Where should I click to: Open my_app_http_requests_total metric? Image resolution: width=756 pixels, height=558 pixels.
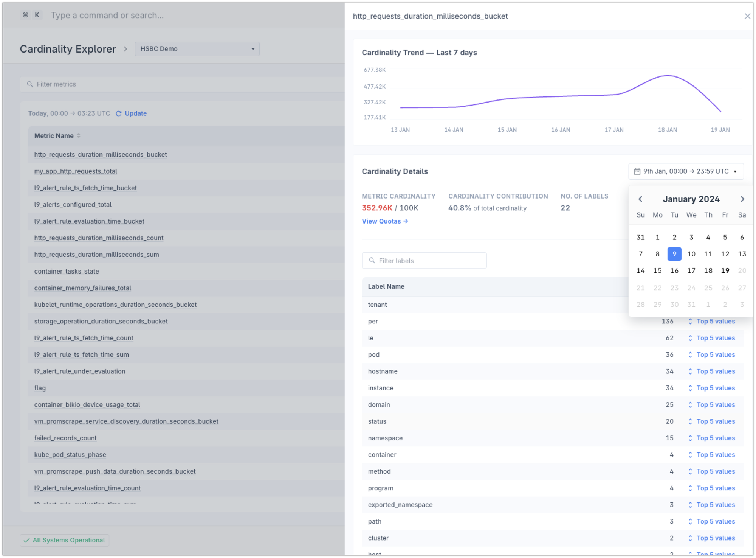click(76, 171)
